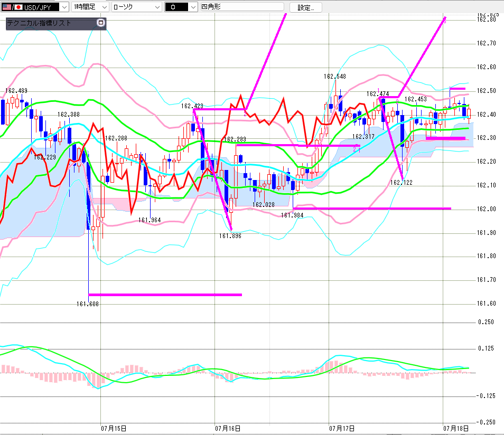Viewport: 504px width, 435px height.
Task: Open the 1時間足 timeframe dropdown
Action: (x=90, y=7)
